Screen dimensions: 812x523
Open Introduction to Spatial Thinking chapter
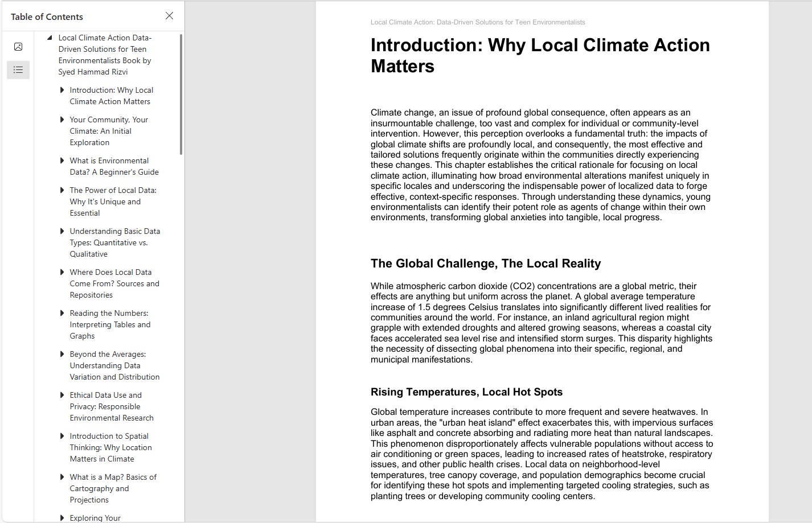(x=110, y=447)
